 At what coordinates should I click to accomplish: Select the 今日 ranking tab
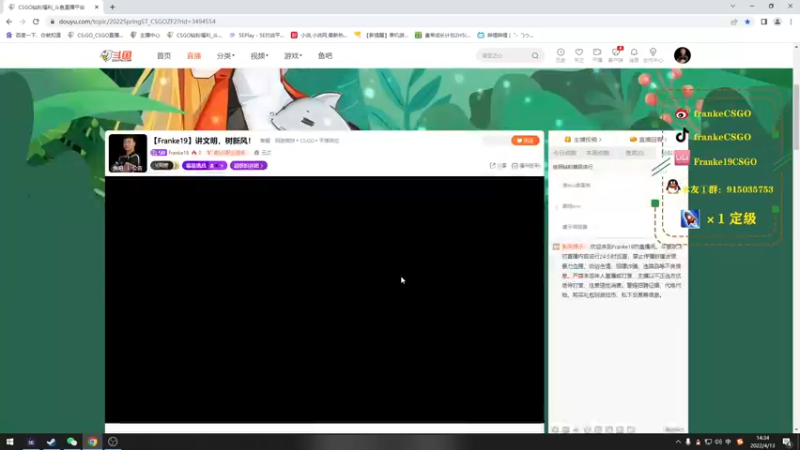pyautogui.click(x=564, y=153)
